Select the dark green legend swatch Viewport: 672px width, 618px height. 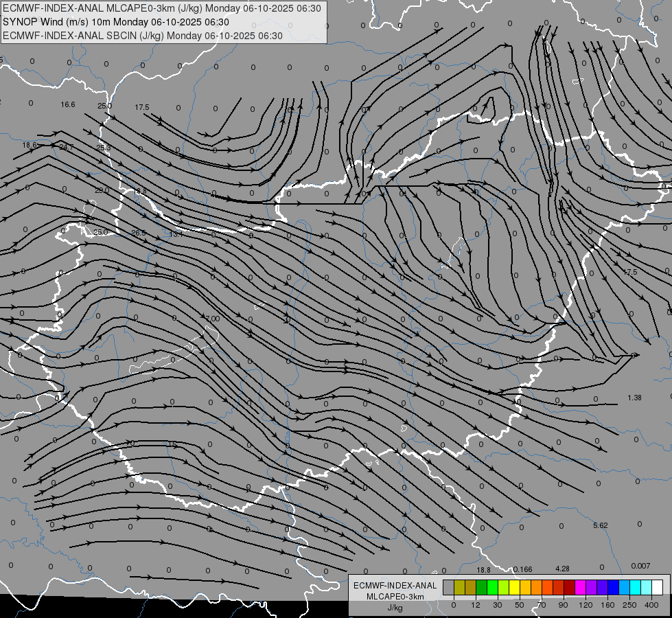point(481,587)
